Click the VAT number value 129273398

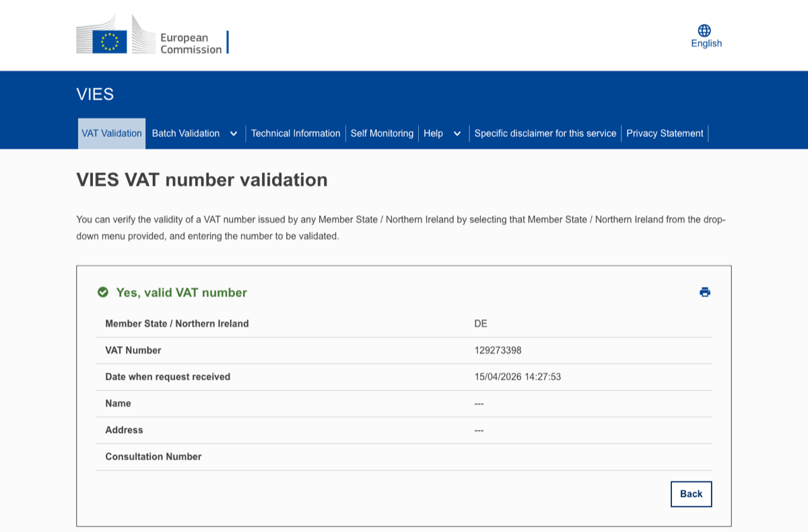click(498, 350)
